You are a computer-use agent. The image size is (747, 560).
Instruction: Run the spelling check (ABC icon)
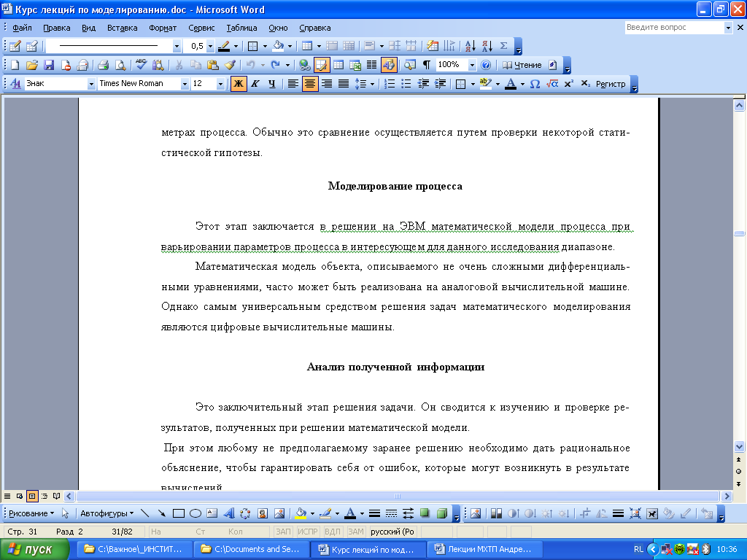[141, 65]
